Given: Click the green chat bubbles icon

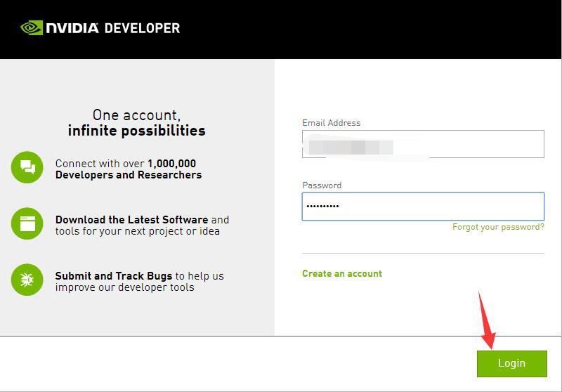Looking at the screenshot, I should click(x=27, y=167).
